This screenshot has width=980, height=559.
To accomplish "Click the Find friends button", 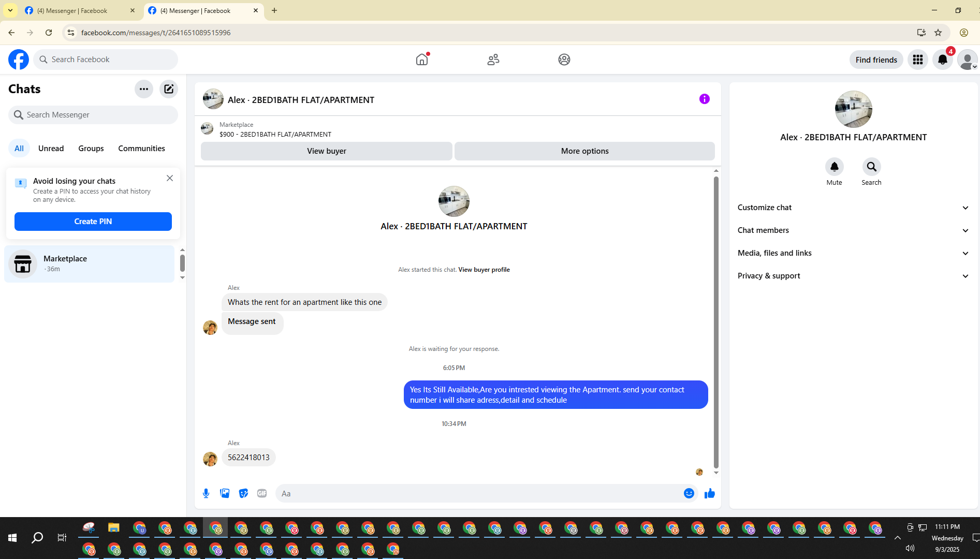I will (876, 60).
